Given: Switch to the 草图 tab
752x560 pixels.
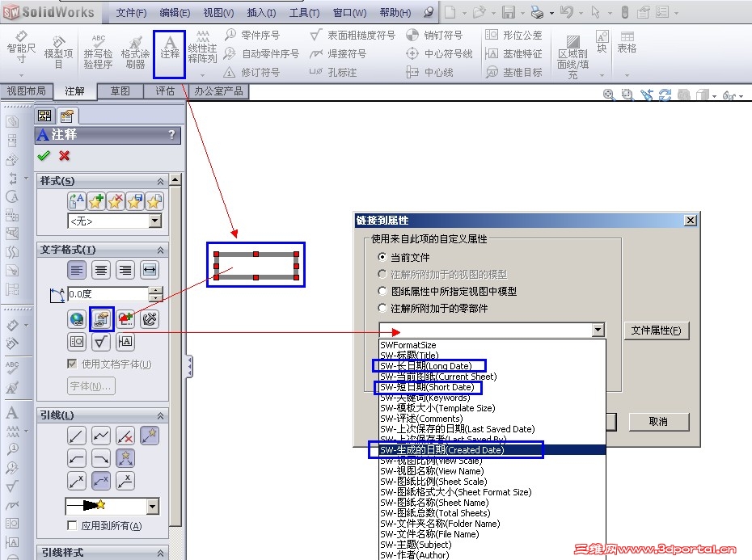Looking at the screenshot, I should click(x=120, y=91).
